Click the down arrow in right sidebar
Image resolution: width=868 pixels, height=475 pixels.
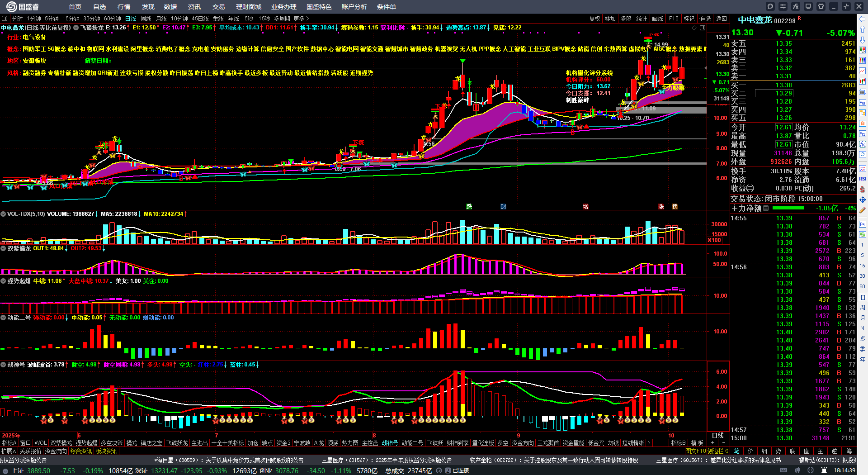click(863, 39)
